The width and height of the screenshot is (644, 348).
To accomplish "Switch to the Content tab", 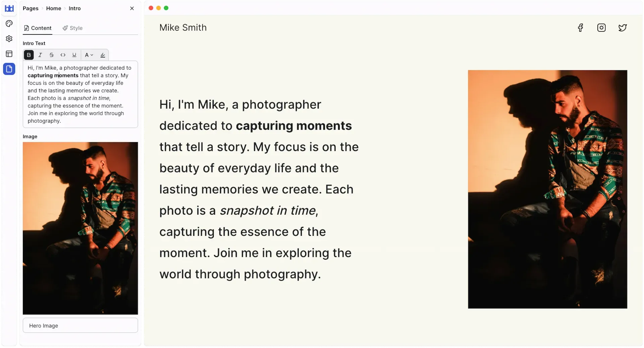I will (38, 28).
